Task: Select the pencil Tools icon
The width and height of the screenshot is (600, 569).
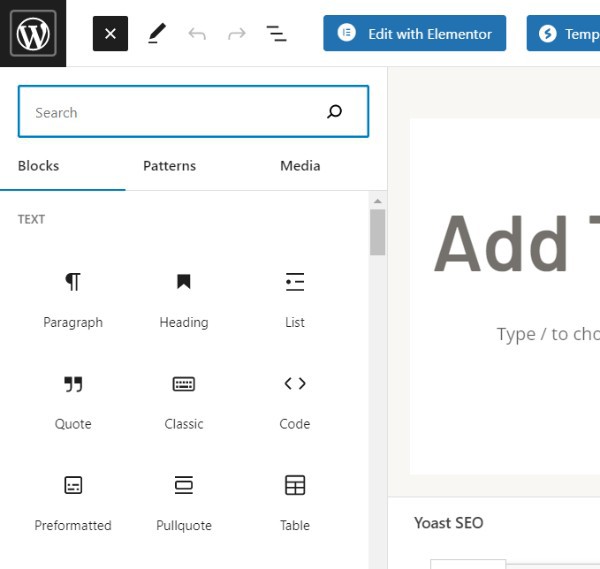Action: 157,34
